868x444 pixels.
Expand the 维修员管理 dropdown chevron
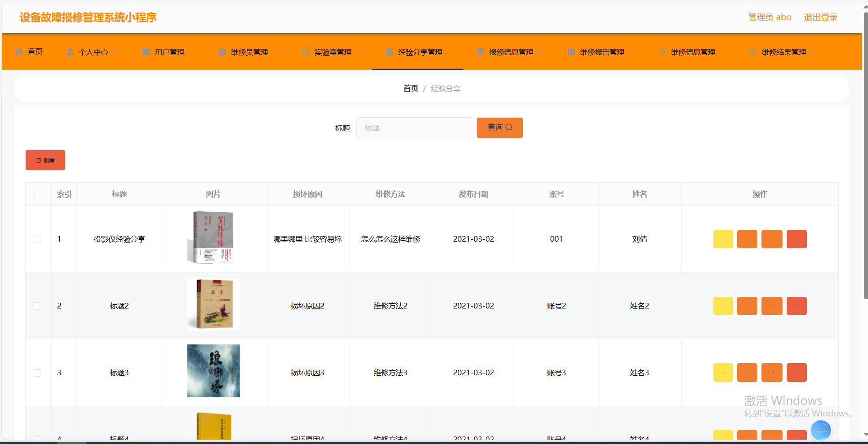click(275, 51)
